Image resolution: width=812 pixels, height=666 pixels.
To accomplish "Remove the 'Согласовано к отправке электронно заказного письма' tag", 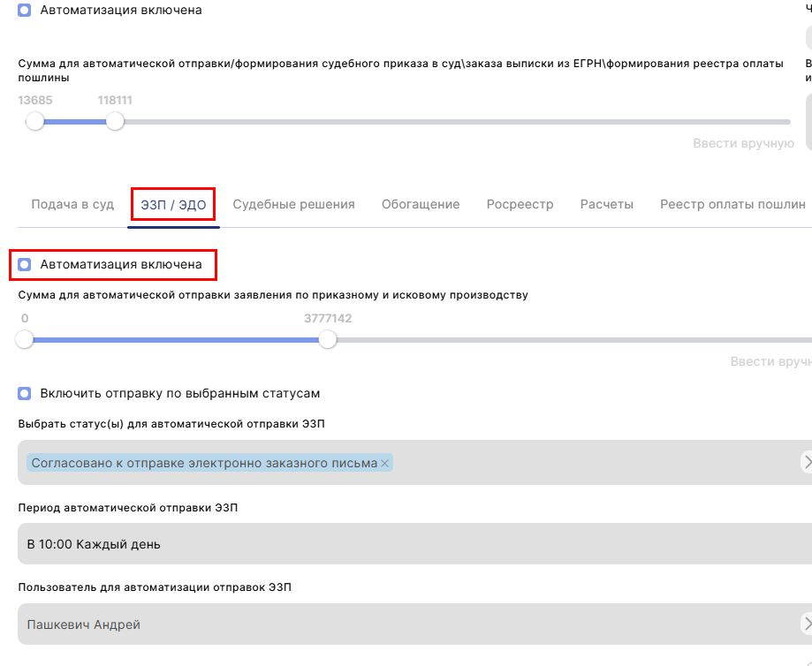I will (x=385, y=464).
